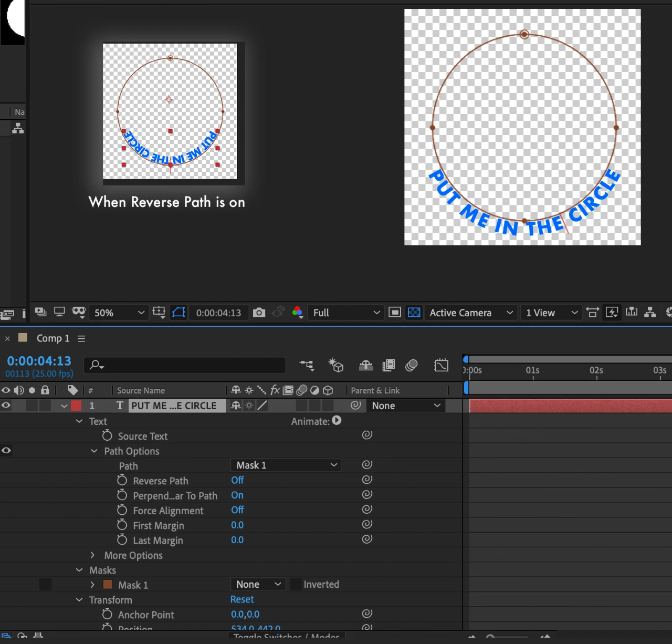Click Composition Mini-Flowchart icon in timeline
This screenshot has height=644, width=672.
point(307,365)
